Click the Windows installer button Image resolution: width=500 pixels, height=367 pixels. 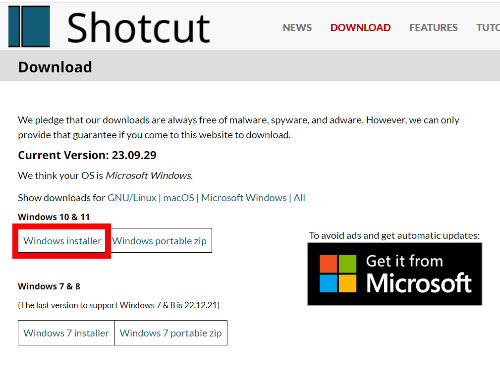tap(62, 241)
